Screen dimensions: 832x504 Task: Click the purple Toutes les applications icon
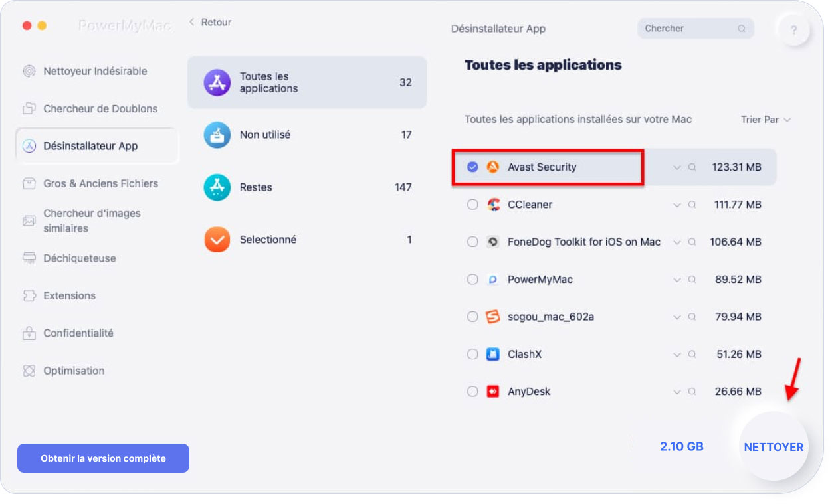point(217,82)
